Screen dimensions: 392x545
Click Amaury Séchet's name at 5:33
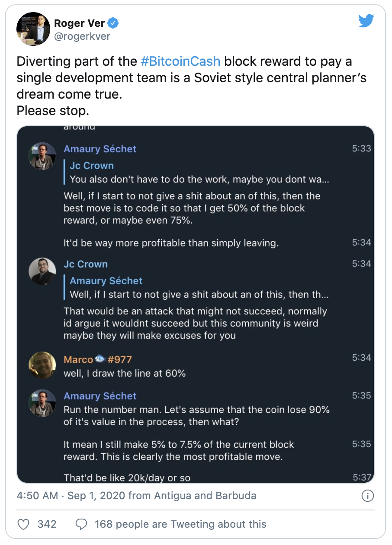(100, 149)
